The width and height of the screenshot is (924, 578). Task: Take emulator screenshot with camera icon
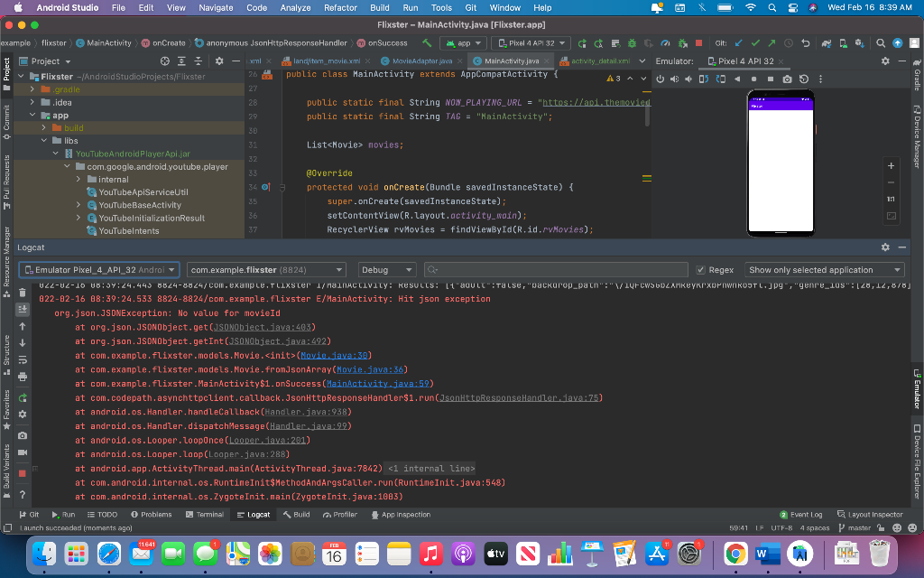(x=787, y=79)
